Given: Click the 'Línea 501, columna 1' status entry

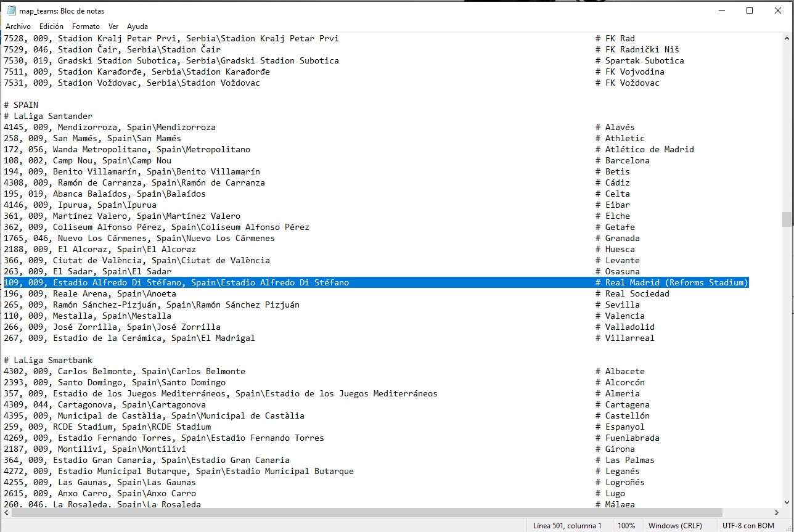Looking at the screenshot, I should coord(567,526).
